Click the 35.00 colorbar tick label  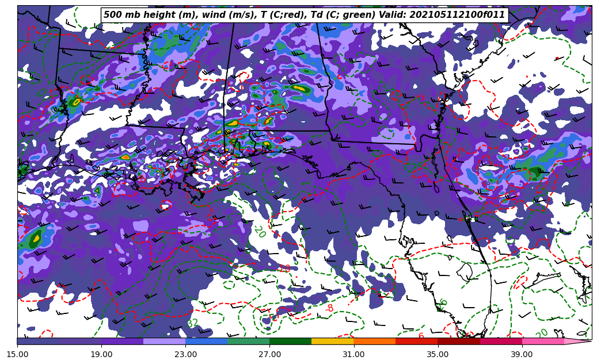point(438,354)
